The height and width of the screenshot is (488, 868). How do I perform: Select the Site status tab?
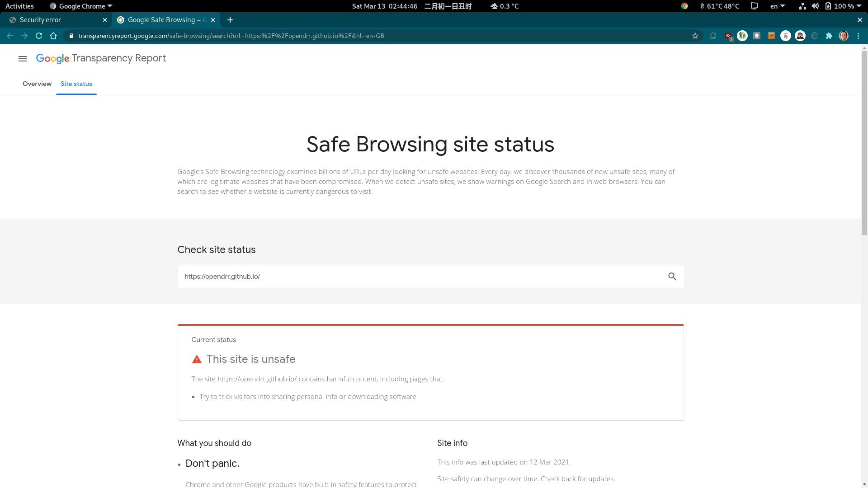click(x=76, y=84)
